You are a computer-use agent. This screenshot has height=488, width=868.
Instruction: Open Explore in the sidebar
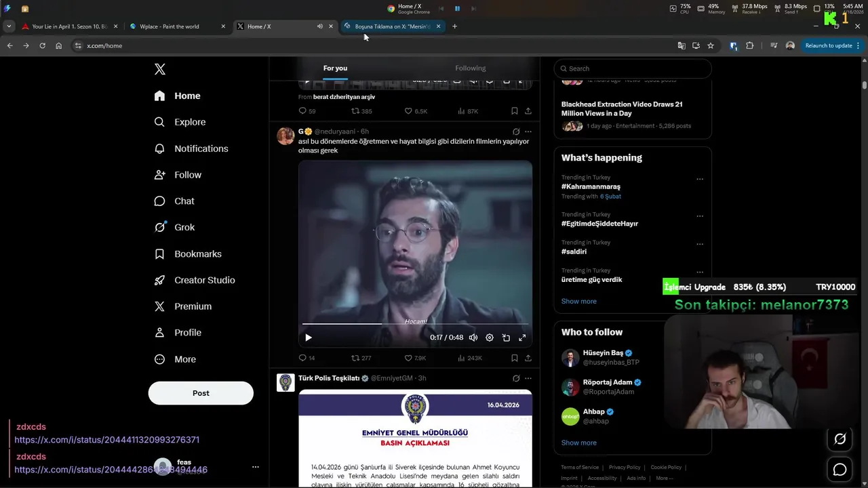(180, 122)
